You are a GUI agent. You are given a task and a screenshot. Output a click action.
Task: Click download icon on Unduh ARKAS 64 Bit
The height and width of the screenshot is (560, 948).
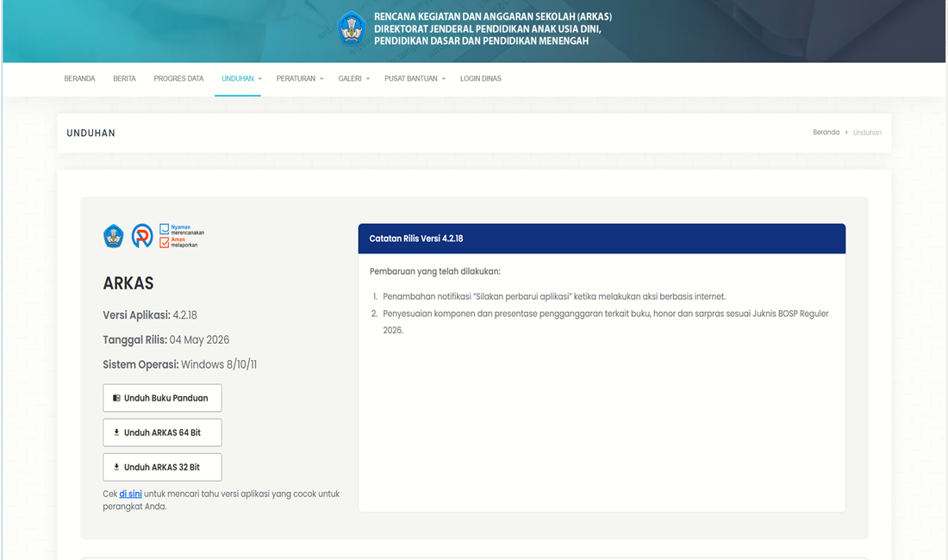click(x=116, y=432)
